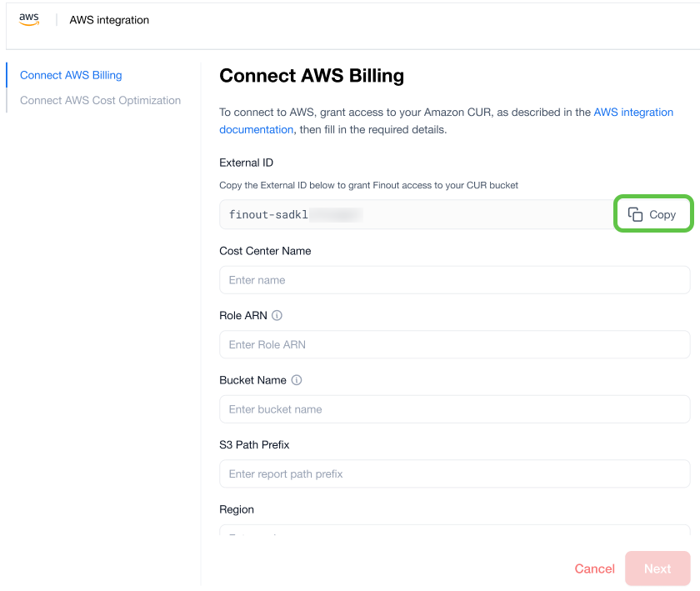The height and width of the screenshot is (591, 700).
Task: Click the Cost Center Name label
Action: point(265,251)
